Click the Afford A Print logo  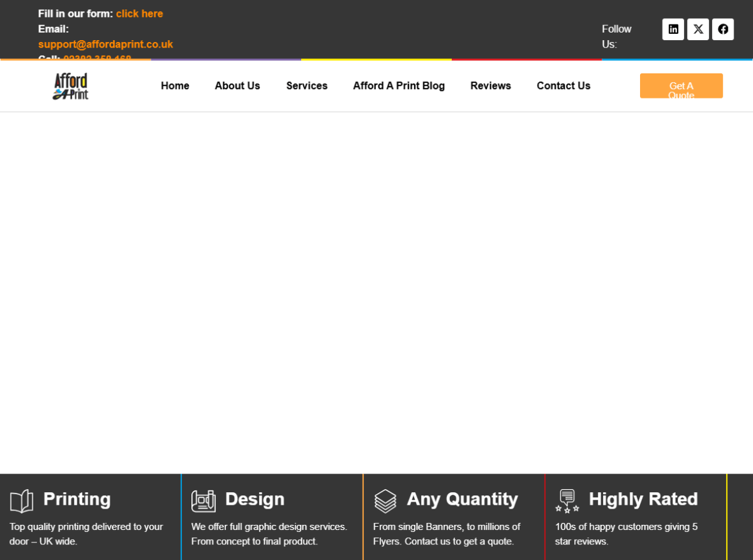(70, 87)
